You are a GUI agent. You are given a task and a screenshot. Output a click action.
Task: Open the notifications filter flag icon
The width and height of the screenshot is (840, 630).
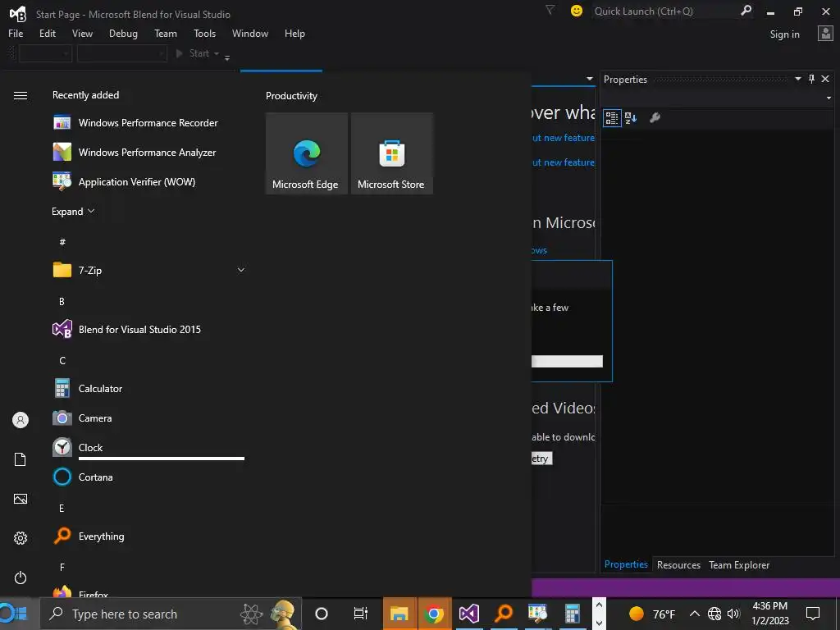coord(550,10)
